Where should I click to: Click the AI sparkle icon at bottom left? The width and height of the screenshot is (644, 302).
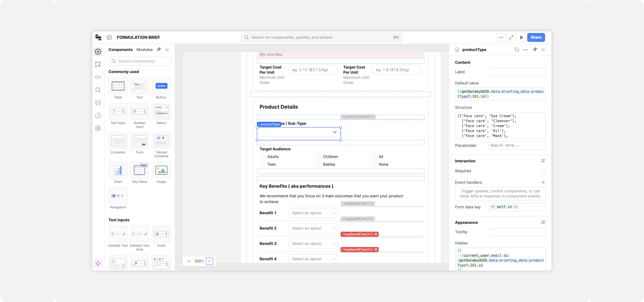(x=98, y=263)
